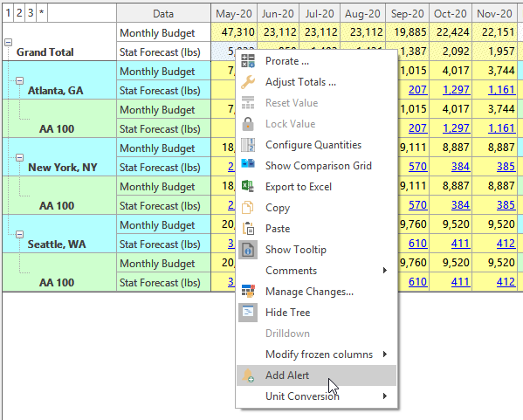Click the Show Tooltip info icon
The image size is (523, 420).
(x=248, y=250)
